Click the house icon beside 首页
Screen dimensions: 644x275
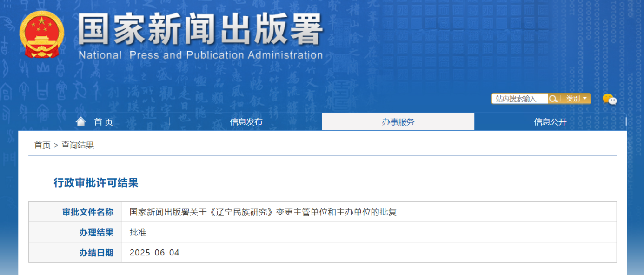tap(81, 122)
